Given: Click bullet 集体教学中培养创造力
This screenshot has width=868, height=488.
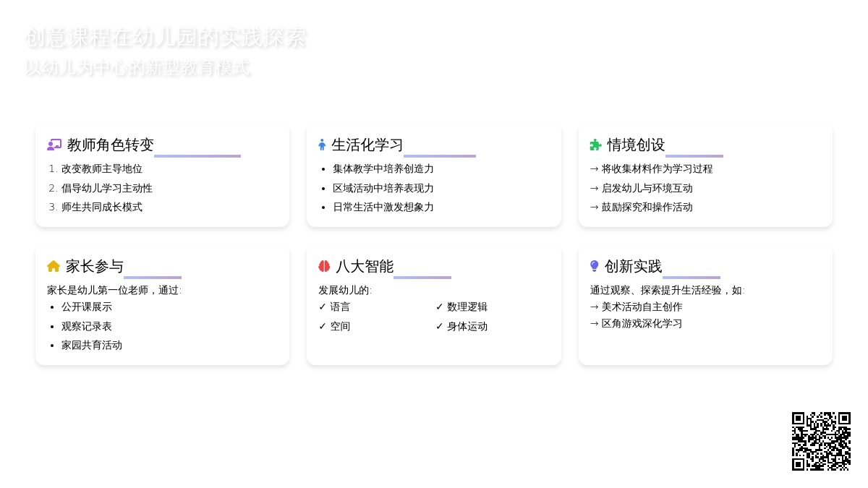Looking at the screenshot, I should tap(383, 168).
